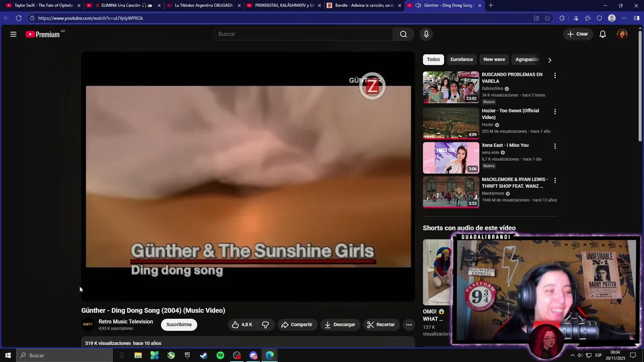This screenshot has width=644, height=362.
Task: Open Retro Music Television channel link
Action: point(126,322)
